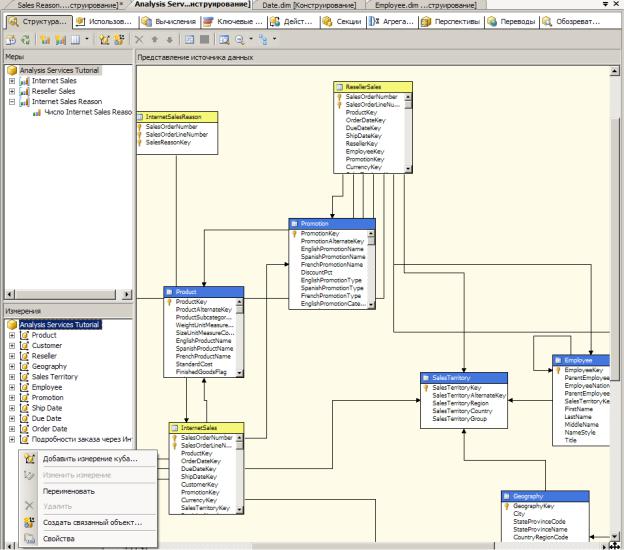Collapse the Internet Sales Reason measure group

pos(12,101)
